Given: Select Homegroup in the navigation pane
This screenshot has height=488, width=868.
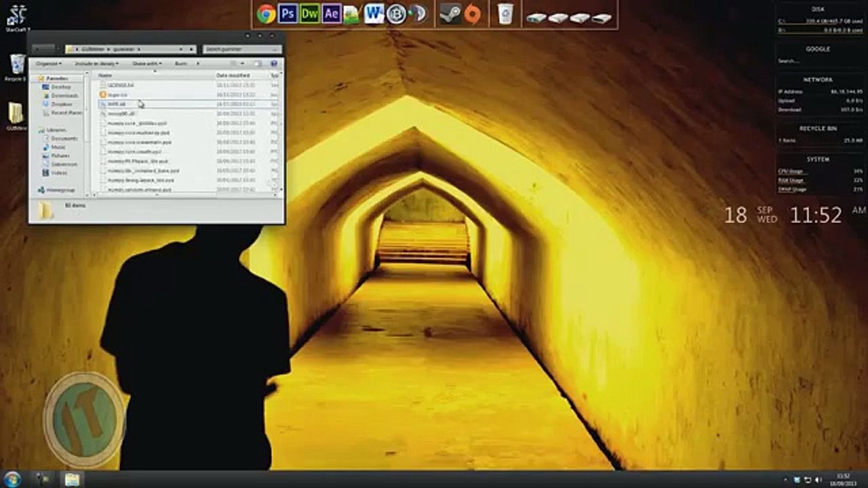Looking at the screenshot, I should pos(56,190).
